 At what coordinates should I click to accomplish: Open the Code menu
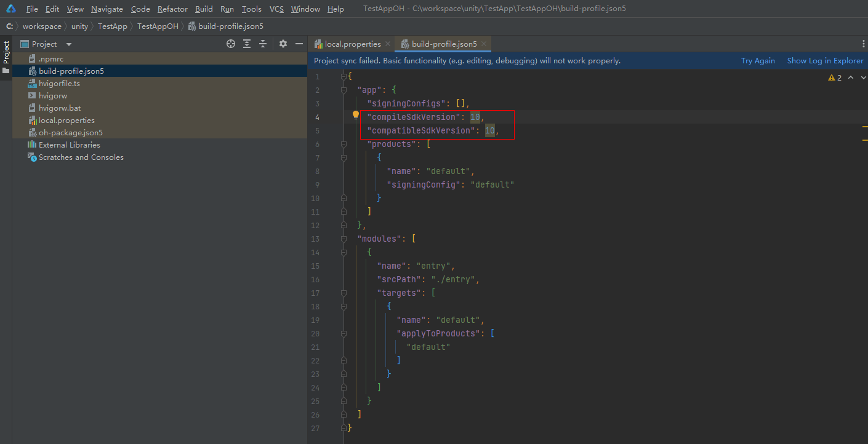click(x=140, y=9)
